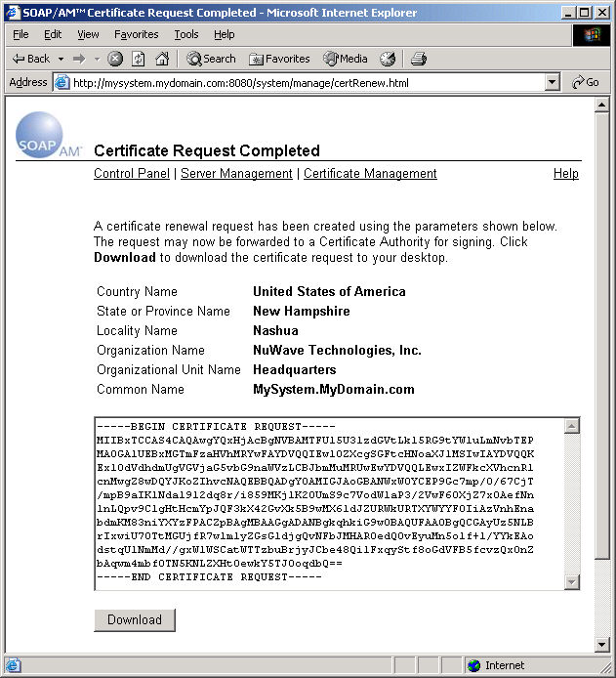Open the Help link

pyautogui.click(x=565, y=174)
